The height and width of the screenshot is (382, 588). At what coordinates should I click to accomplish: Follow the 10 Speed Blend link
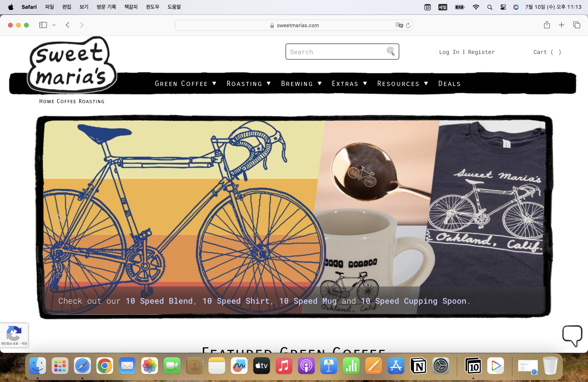pyautogui.click(x=159, y=301)
